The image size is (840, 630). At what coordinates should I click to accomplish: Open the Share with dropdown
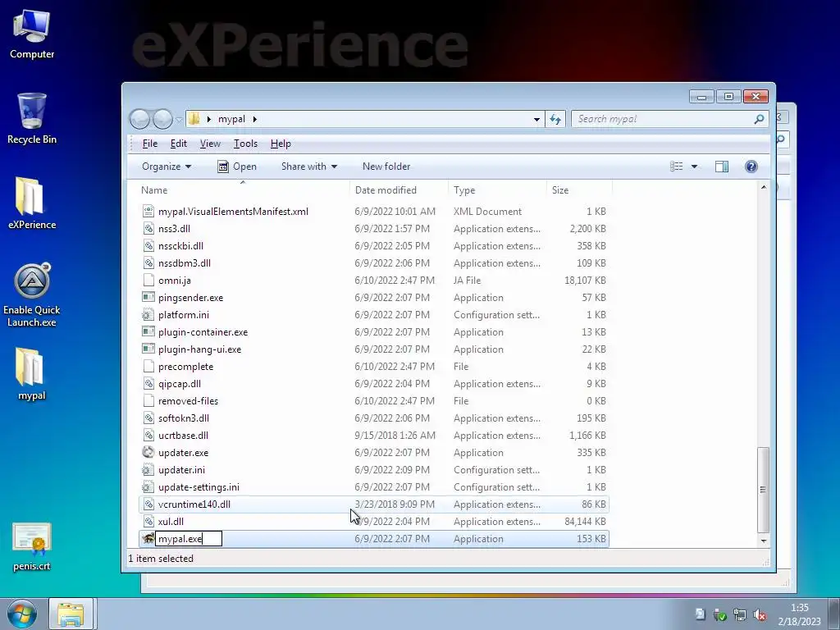[x=309, y=167]
